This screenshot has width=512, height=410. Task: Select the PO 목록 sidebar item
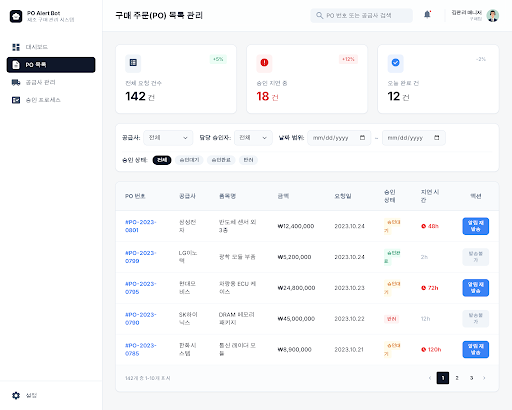(51, 65)
